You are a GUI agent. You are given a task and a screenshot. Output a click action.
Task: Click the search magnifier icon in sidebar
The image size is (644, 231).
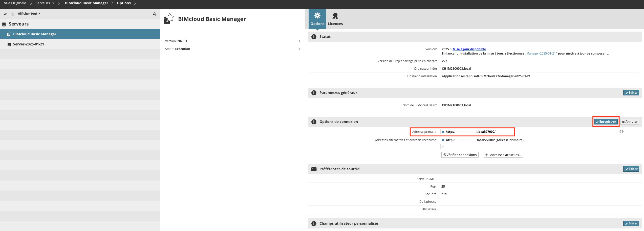(x=155, y=14)
